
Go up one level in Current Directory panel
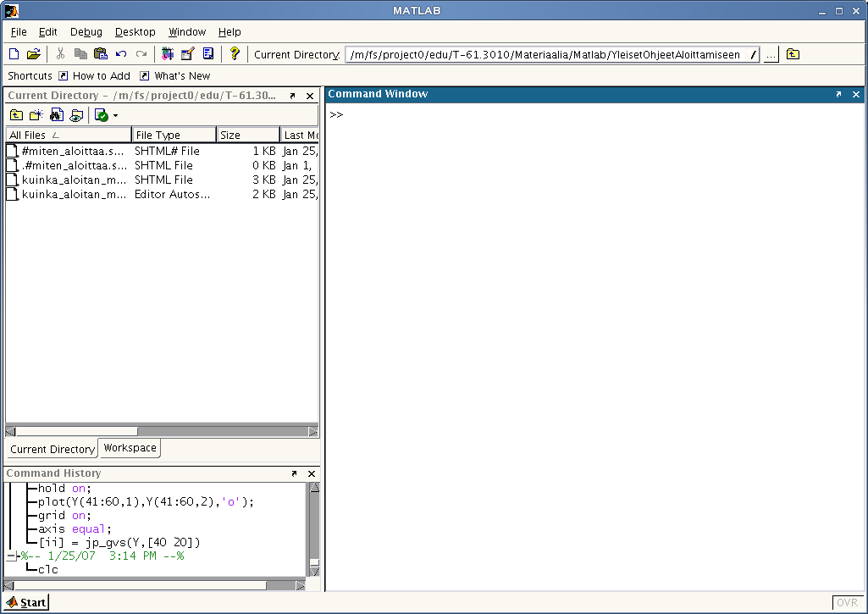(16, 115)
